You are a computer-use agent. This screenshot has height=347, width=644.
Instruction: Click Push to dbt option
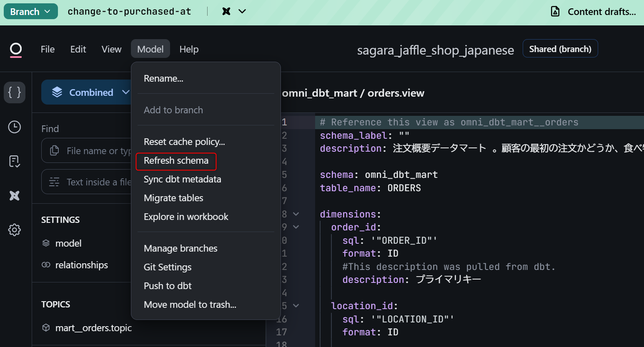tap(168, 286)
